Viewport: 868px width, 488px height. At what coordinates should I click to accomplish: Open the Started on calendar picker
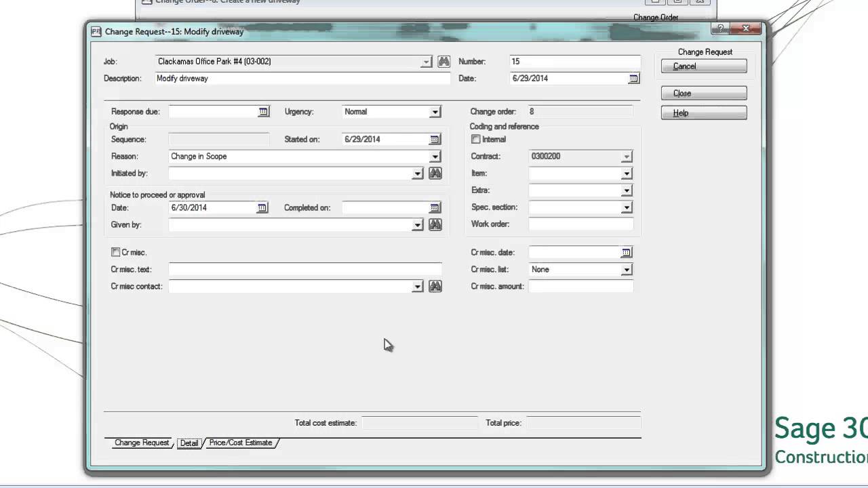435,140
